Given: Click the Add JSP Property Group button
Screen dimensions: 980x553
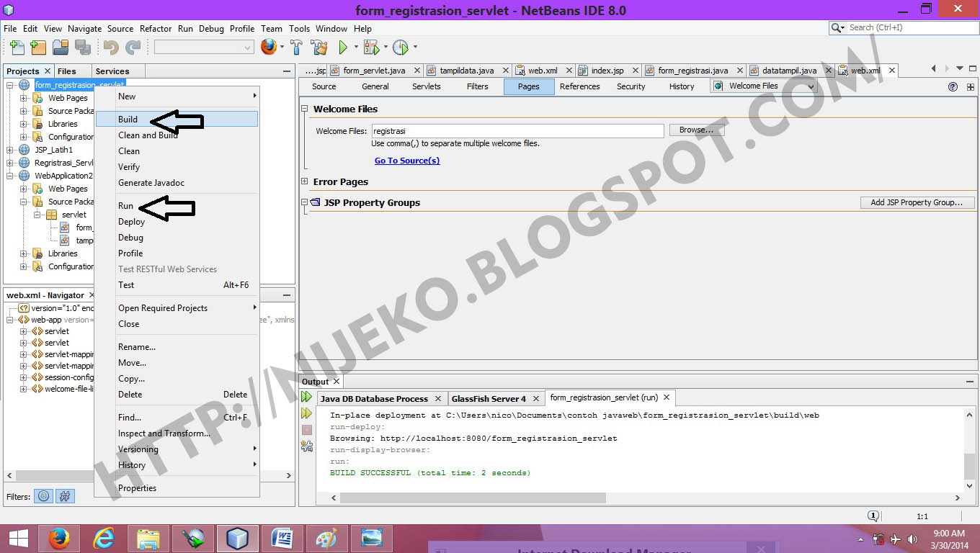Looking at the screenshot, I should [917, 202].
